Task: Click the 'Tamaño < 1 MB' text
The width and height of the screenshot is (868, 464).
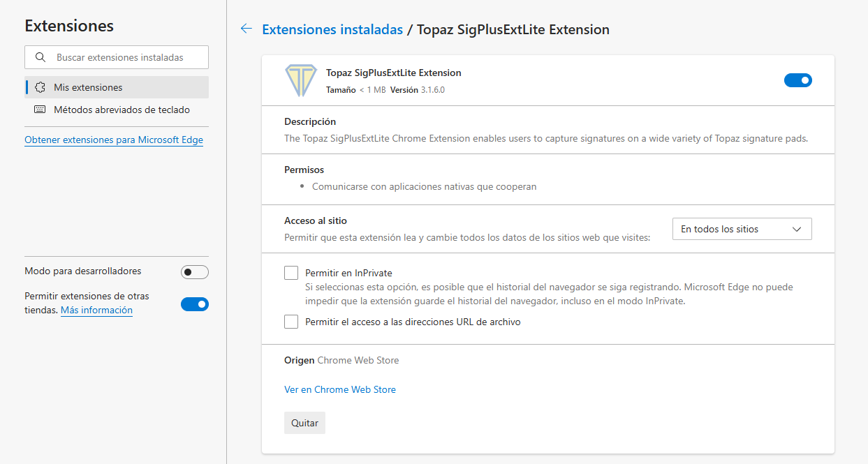Action: tap(356, 90)
